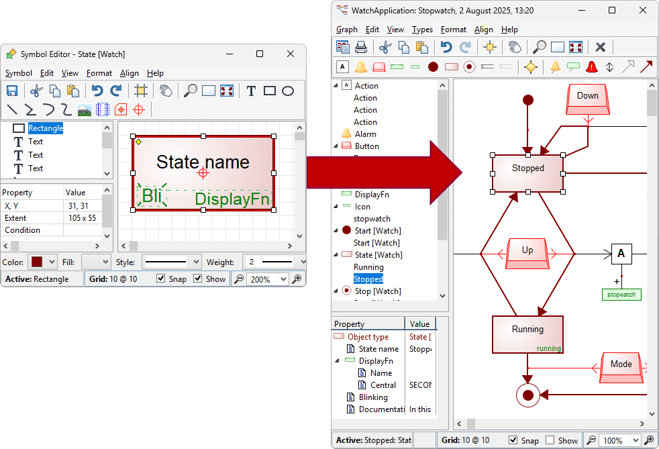659x449 pixels.
Task: Click the Copy icon in WatchApplication toolbar
Action: click(404, 47)
